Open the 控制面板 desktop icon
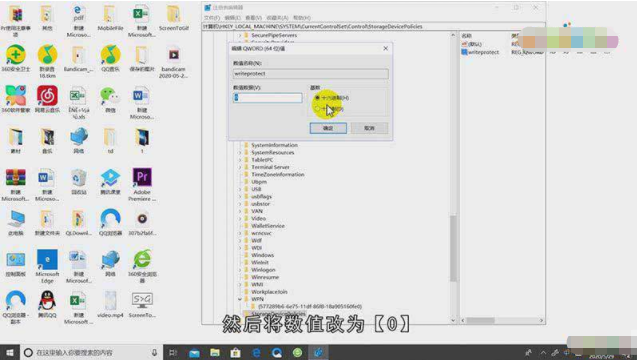This screenshot has height=360, width=637. (x=16, y=263)
